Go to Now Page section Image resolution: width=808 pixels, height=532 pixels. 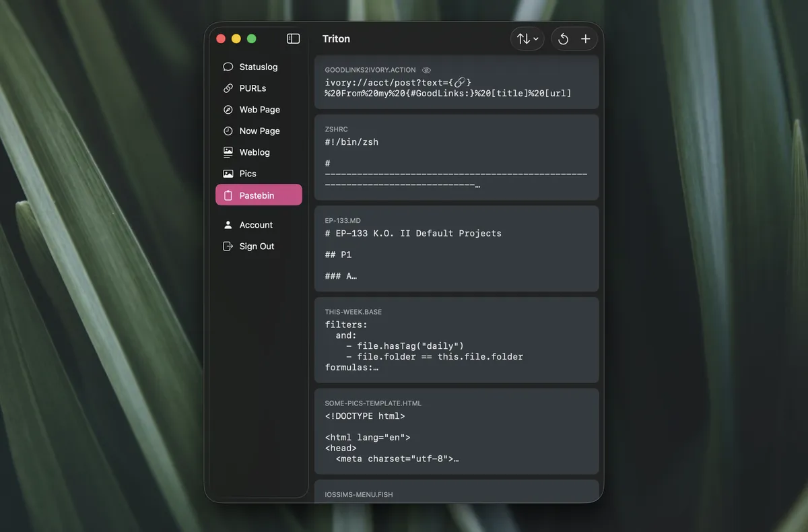(x=259, y=131)
